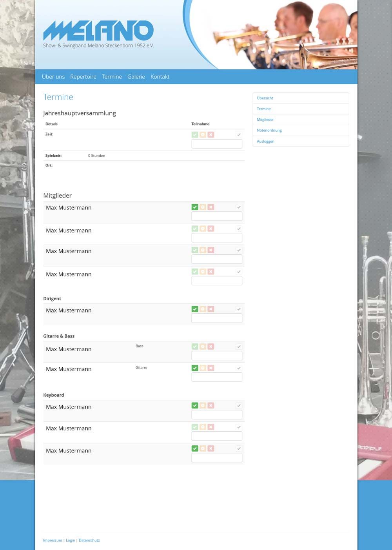The image size is (392, 550).
Task: Select orange maybe icon in the Gitarre row
Action: (203, 368)
